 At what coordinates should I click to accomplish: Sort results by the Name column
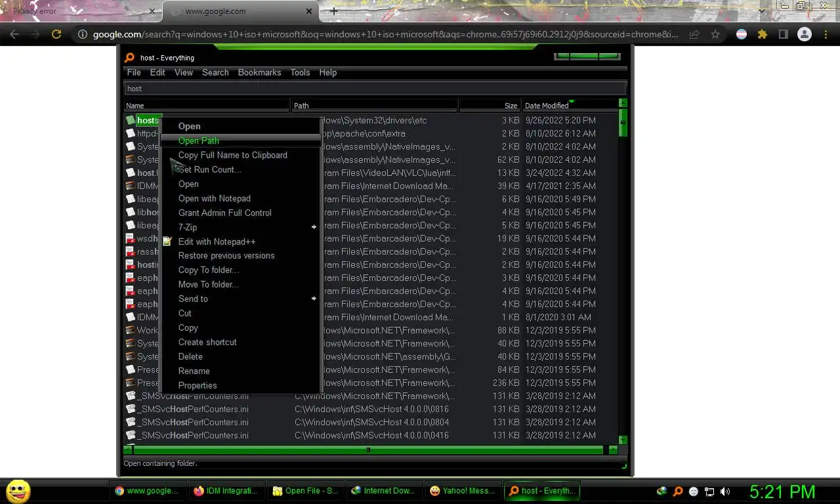click(207, 105)
